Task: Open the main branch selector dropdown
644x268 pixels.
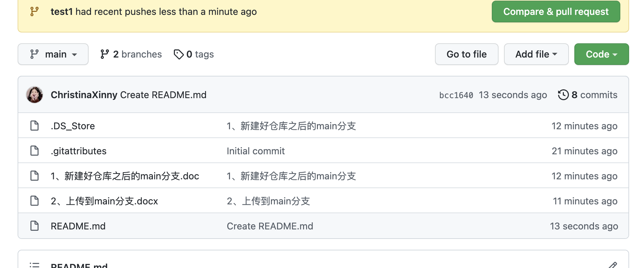Action: click(x=53, y=54)
